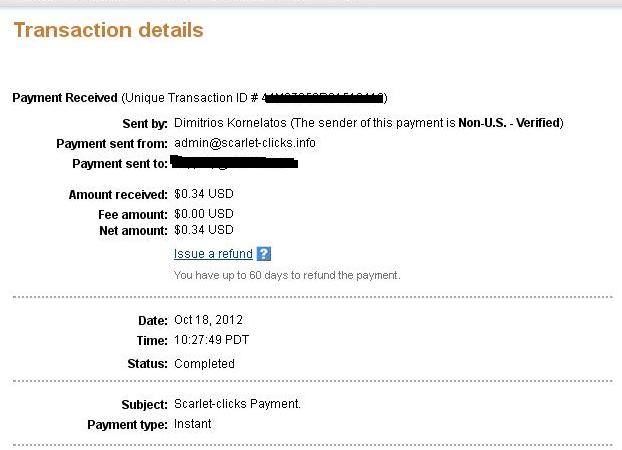Click the Payment Received label
The height and width of the screenshot is (450, 622).
(x=64, y=97)
